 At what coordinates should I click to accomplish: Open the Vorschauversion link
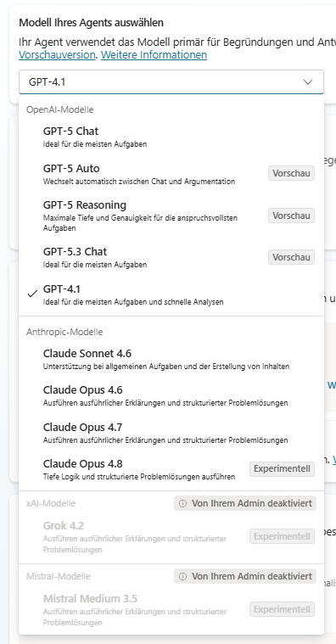click(x=57, y=54)
